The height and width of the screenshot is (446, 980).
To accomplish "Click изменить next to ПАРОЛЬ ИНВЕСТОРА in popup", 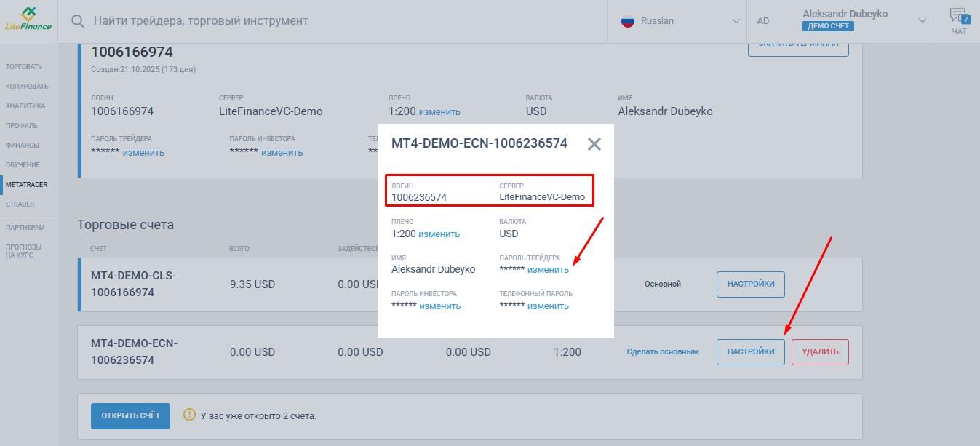I will [x=440, y=306].
